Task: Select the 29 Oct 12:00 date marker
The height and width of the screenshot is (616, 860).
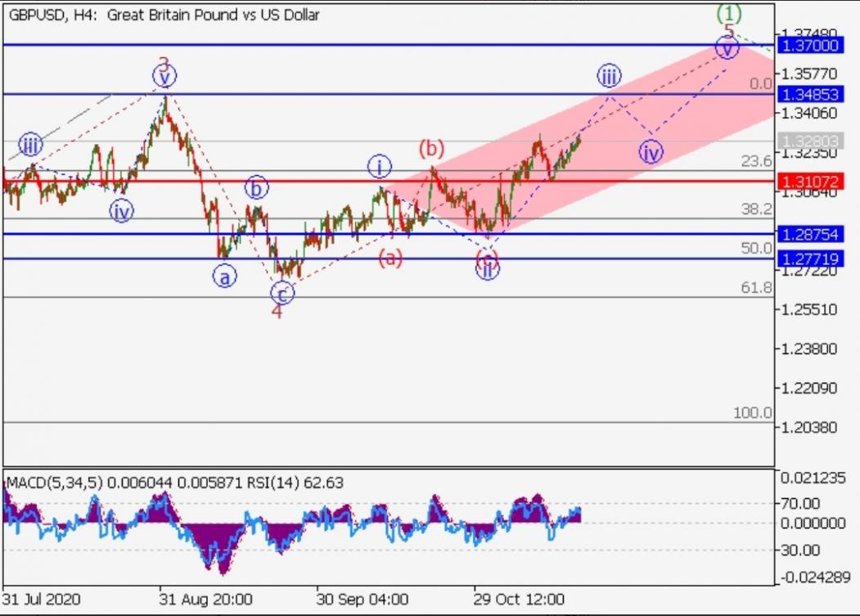Action: 520,597
